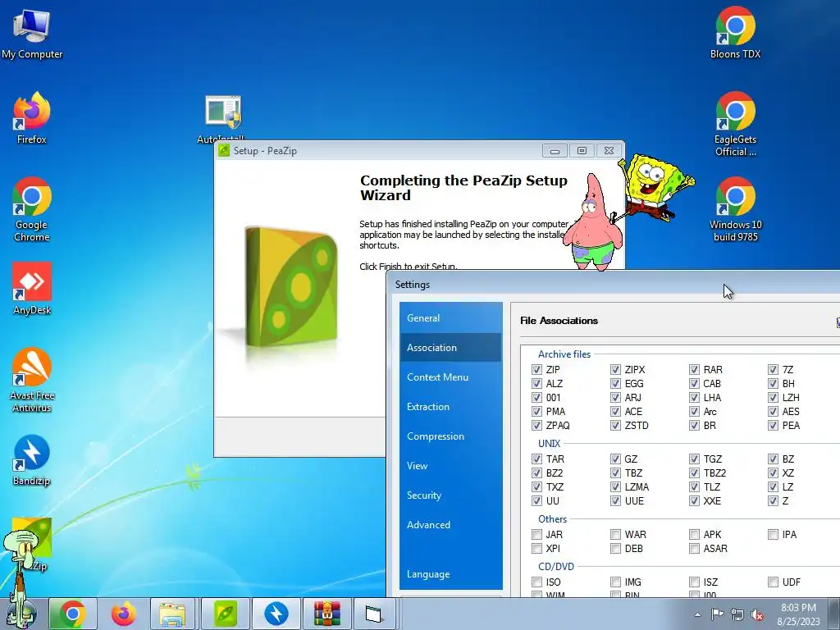Toggle XXE association checkbox
The width and height of the screenshot is (840, 630).
tap(694, 500)
